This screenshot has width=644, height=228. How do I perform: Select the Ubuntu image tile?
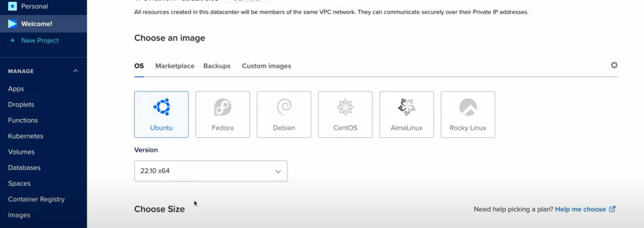[x=162, y=115]
